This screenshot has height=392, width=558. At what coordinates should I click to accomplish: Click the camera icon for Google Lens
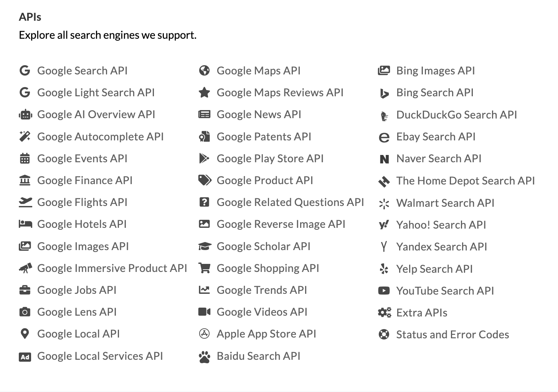(x=25, y=312)
